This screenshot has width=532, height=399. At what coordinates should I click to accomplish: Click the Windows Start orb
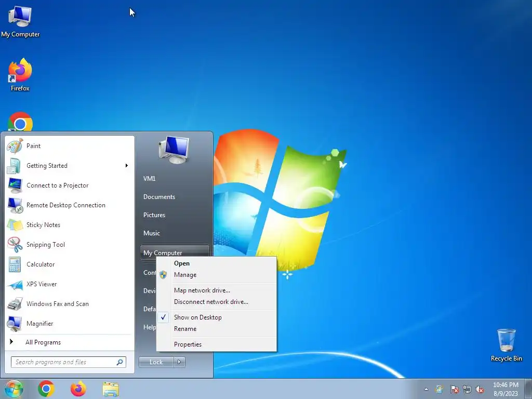click(x=14, y=389)
